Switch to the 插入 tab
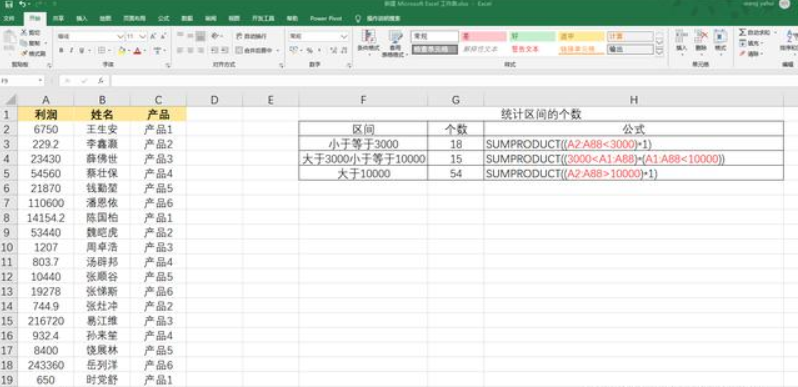Viewport: 798px width, 387px height. click(x=81, y=18)
